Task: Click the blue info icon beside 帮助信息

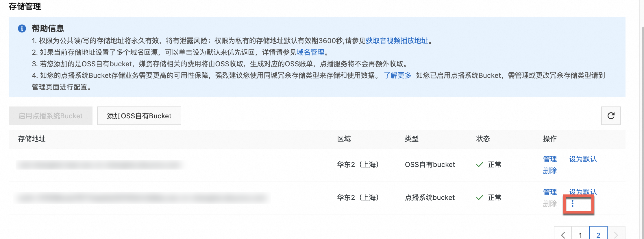Action: pos(22,28)
